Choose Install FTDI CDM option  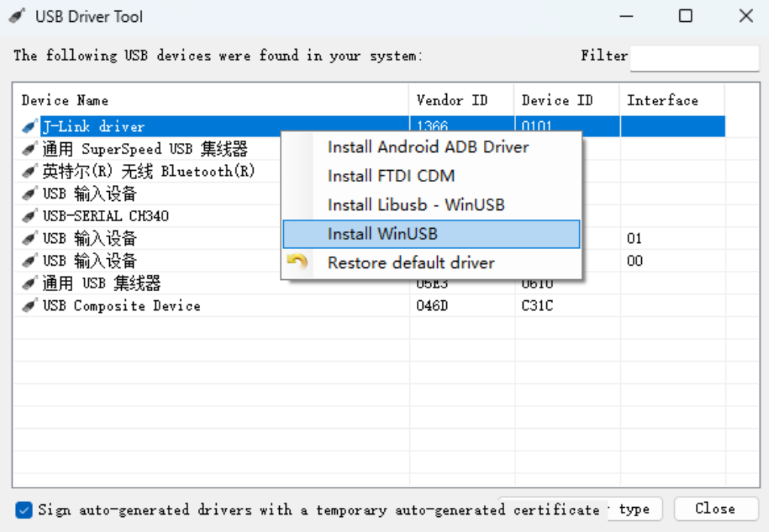pyautogui.click(x=391, y=176)
